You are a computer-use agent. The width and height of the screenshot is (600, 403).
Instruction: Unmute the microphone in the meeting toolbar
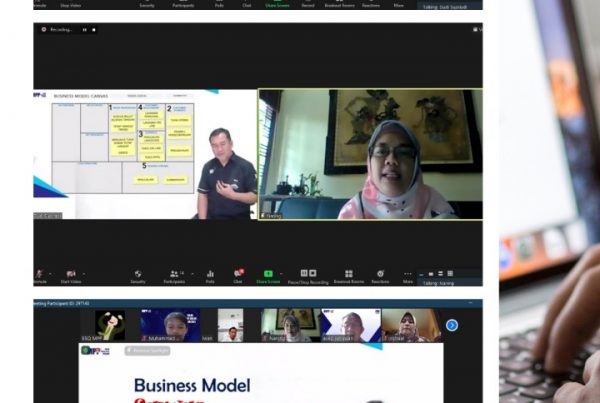tap(39, 273)
